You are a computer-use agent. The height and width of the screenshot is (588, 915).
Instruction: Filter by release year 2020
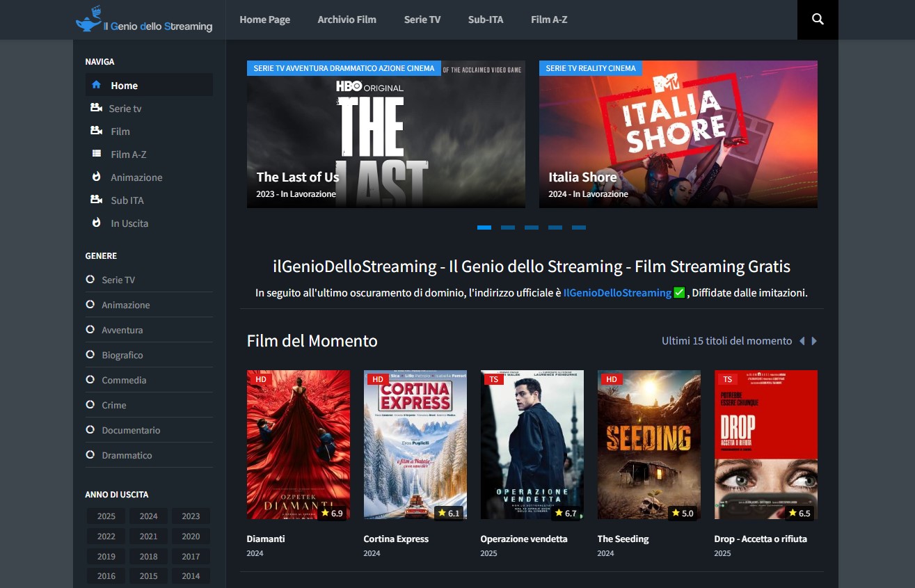click(191, 537)
